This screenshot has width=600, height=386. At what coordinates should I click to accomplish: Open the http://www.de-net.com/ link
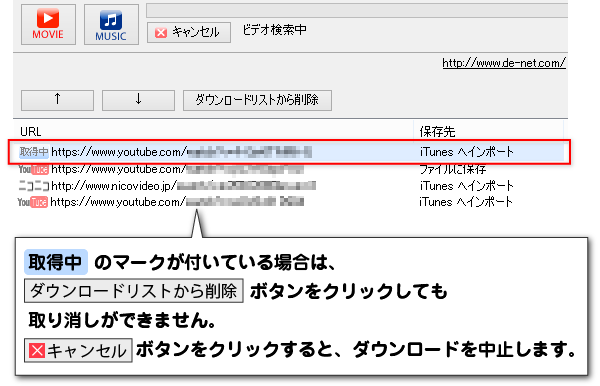pos(504,63)
